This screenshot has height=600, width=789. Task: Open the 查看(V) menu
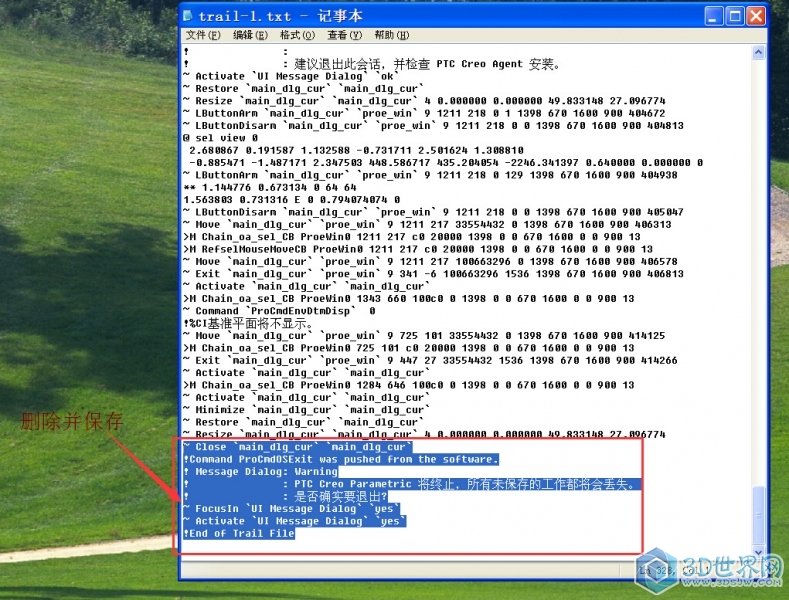(345, 35)
